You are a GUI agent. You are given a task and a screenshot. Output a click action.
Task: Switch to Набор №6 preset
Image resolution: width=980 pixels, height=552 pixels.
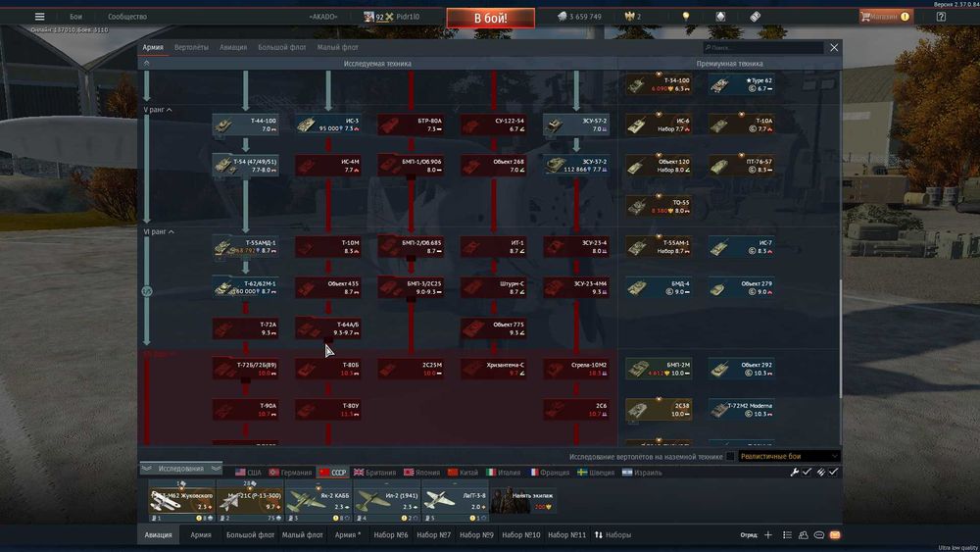tap(391, 535)
